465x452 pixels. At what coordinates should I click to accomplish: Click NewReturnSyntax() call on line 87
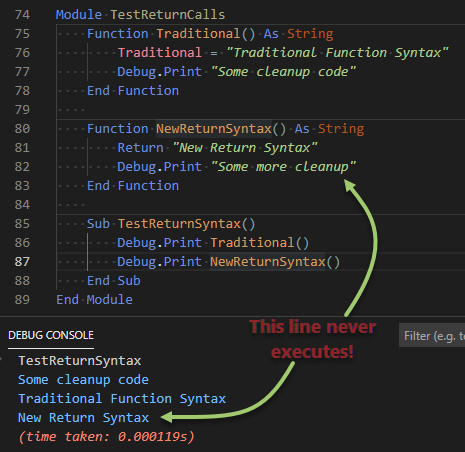pos(275,262)
